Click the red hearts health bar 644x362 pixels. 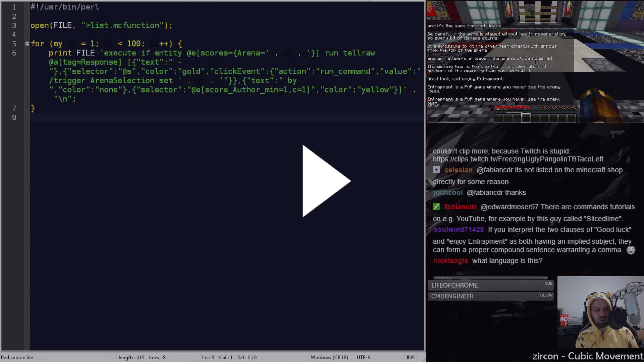click(x=512, y=108)
